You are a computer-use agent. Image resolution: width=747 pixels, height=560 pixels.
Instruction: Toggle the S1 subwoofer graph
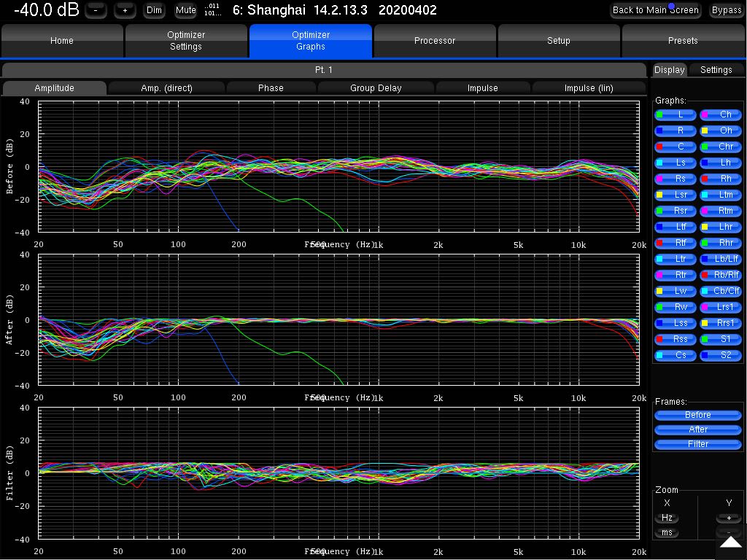pyautogui.click(x=721, y=339)
